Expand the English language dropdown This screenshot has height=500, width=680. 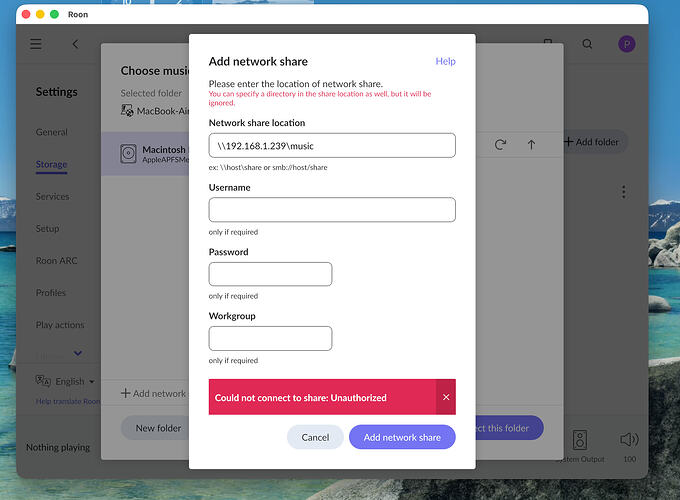point(65,381)
